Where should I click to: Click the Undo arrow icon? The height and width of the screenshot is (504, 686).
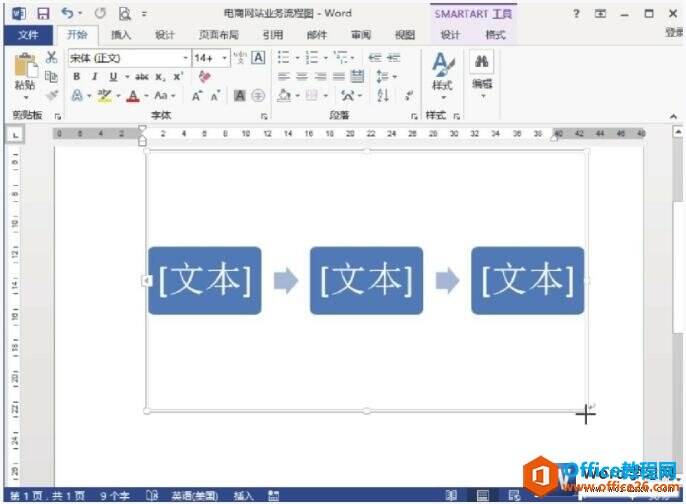point(67,13)
